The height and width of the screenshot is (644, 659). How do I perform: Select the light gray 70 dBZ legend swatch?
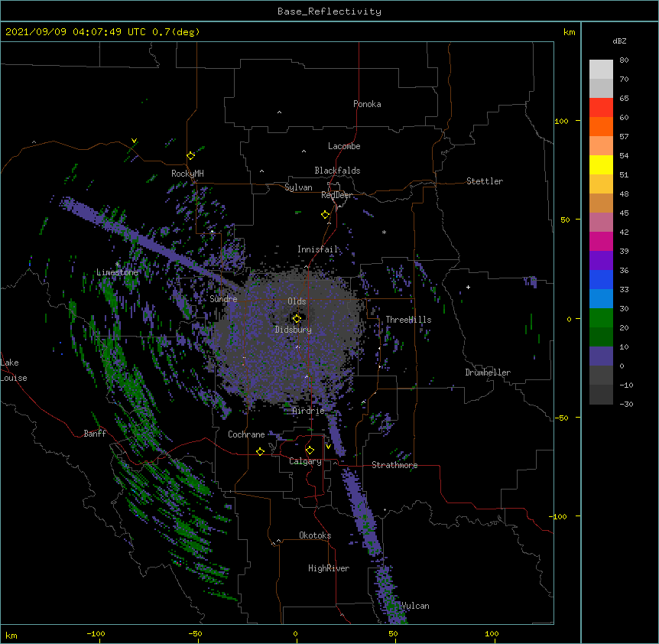tap(601, 89)
